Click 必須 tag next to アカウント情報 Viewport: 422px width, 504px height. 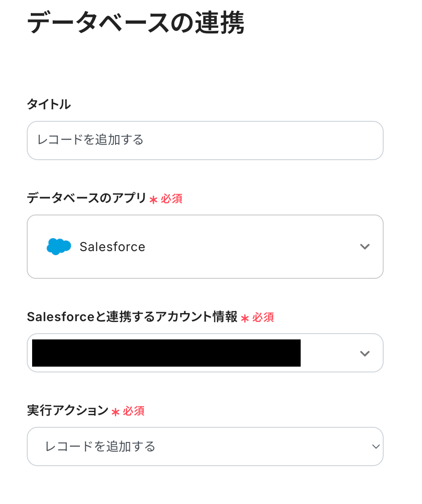click(x=263, y=318)
